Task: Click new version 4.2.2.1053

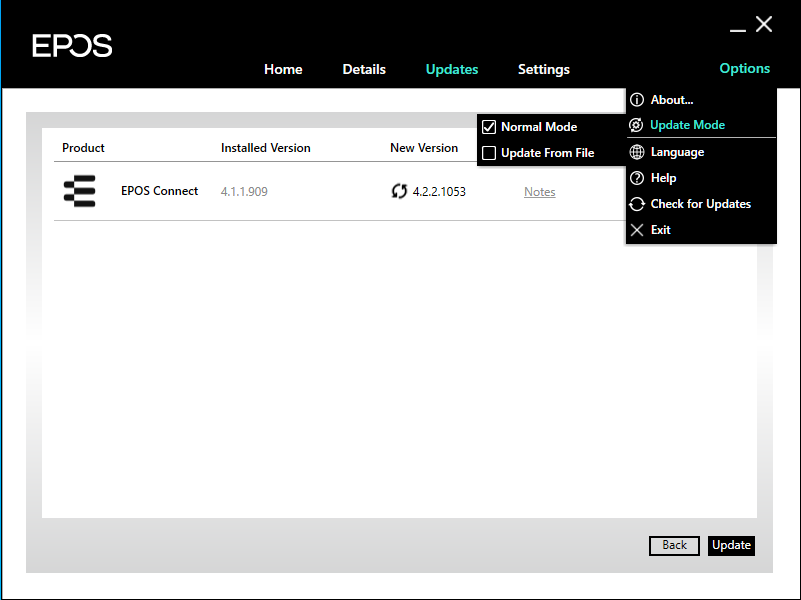Action: [x=439, y=191]
